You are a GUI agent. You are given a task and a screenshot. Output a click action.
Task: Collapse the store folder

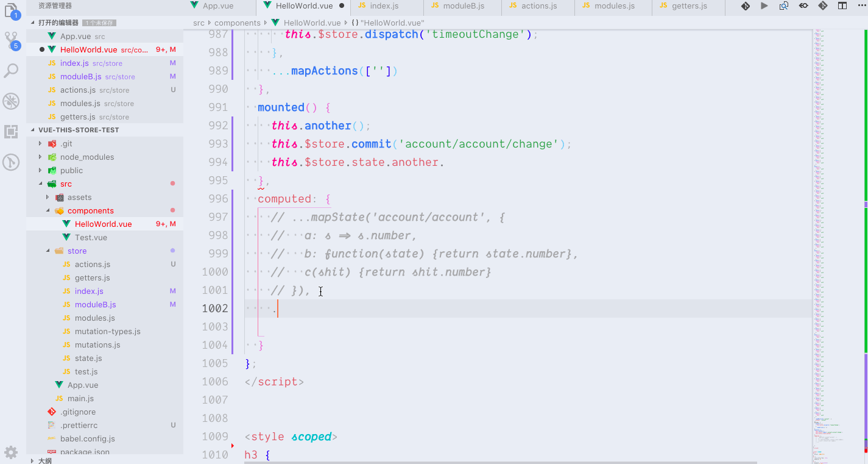[77, 251]
